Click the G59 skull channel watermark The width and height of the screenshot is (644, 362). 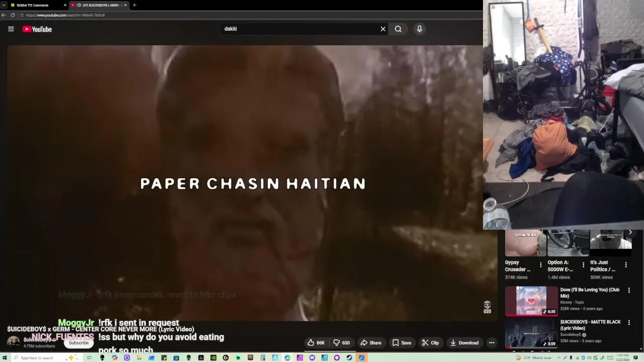[487, 307]
